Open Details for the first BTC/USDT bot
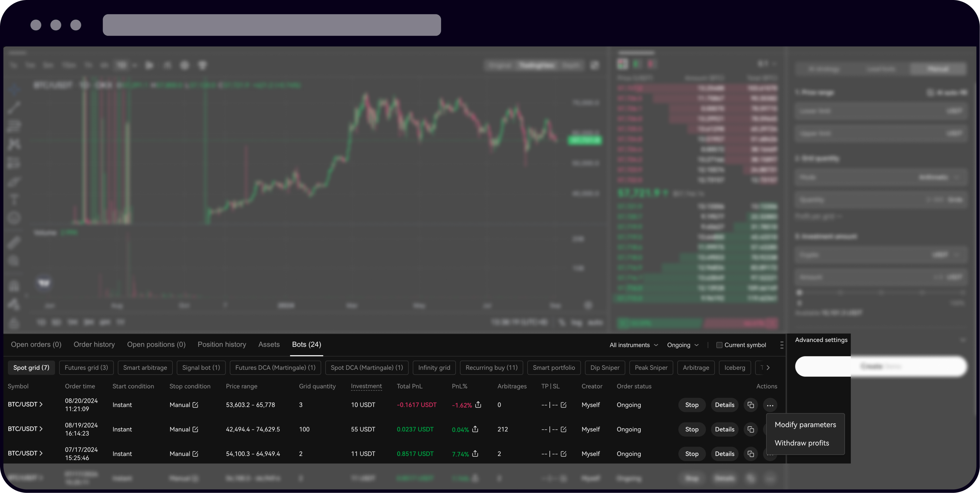 coord(724,405)
